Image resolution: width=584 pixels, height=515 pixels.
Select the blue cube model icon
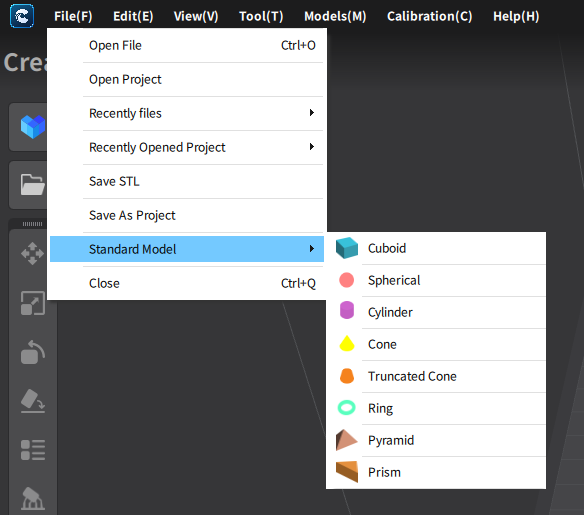33,127
